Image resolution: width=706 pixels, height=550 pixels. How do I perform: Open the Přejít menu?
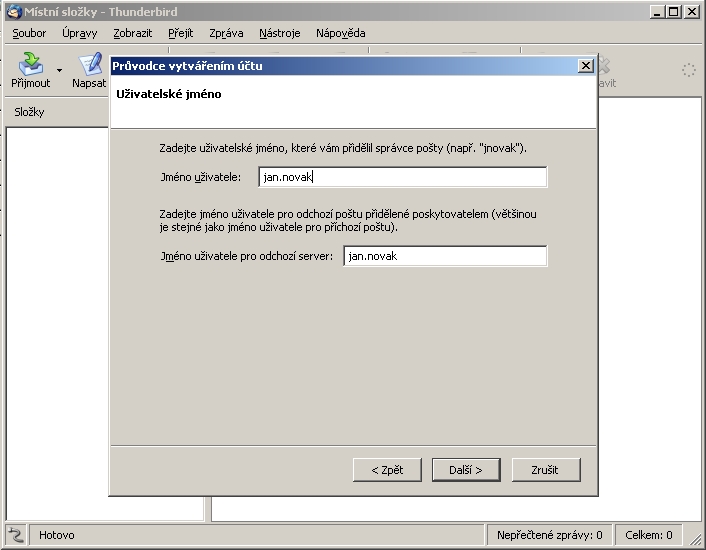point(180,33)
